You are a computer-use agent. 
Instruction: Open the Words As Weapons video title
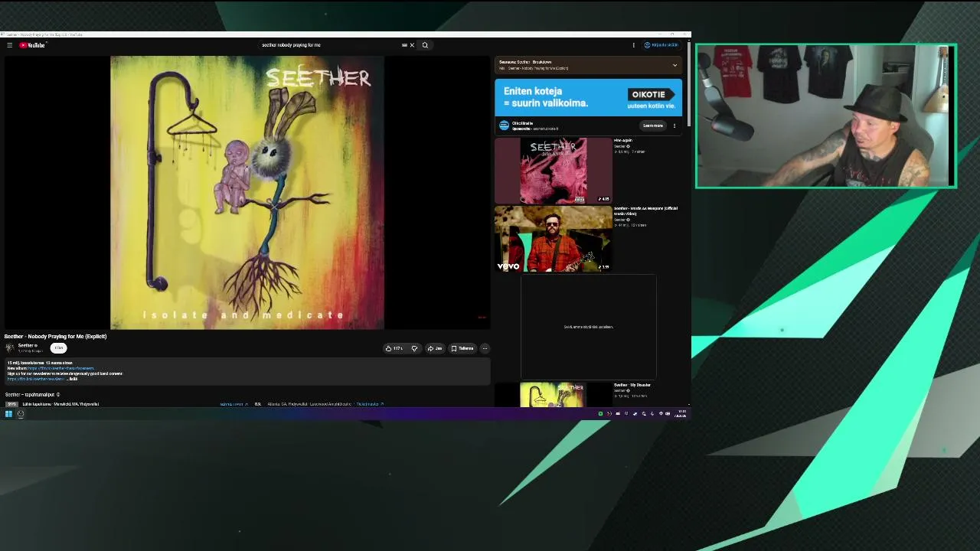click(x=645, y=210)
